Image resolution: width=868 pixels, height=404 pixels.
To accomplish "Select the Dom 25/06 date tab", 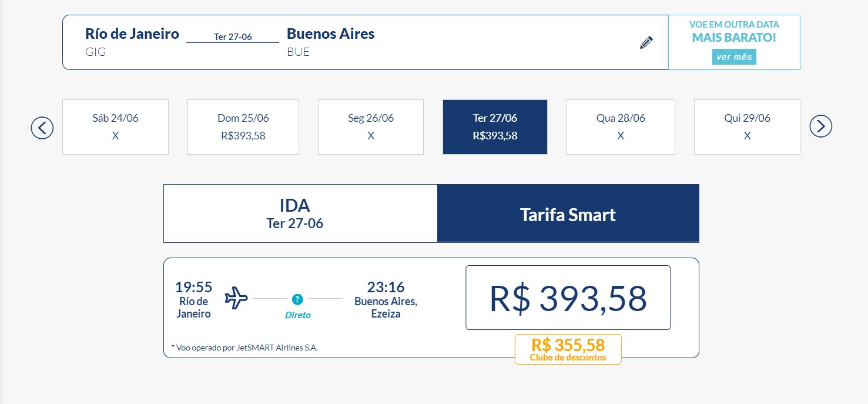I will point(243,127).
